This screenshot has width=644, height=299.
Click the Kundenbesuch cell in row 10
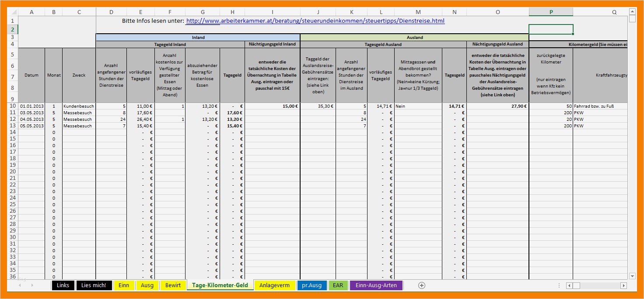79,106
